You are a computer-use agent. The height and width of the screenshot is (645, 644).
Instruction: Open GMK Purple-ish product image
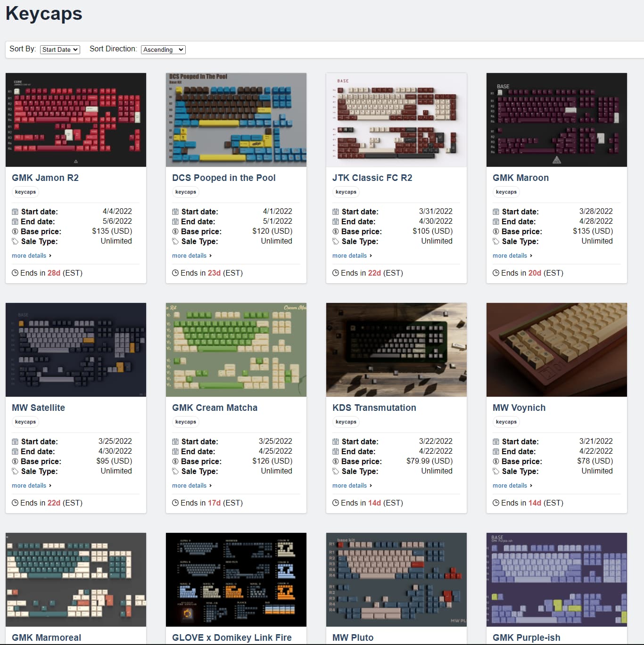coord(557,580)
